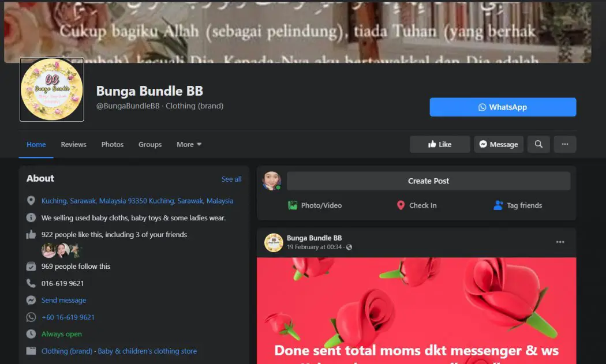Screen dimensions: 606x364
Task: Click the clock icon beside Always open
Action: [31, 334]
